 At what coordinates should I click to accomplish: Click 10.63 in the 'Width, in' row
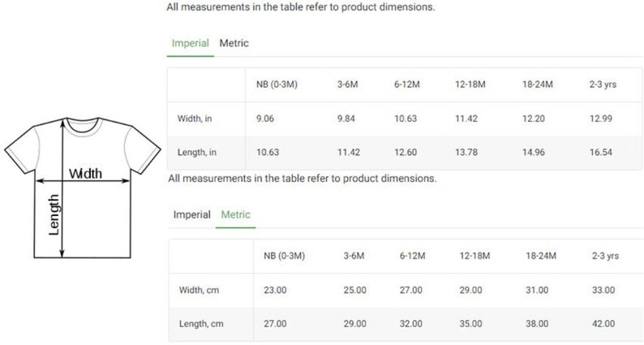click(x=406, y=119)
